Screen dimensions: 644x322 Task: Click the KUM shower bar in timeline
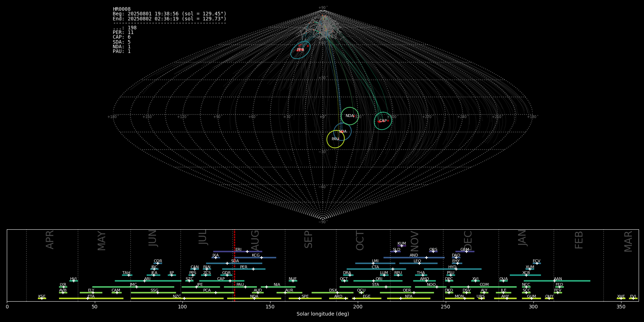coord(402,246)
